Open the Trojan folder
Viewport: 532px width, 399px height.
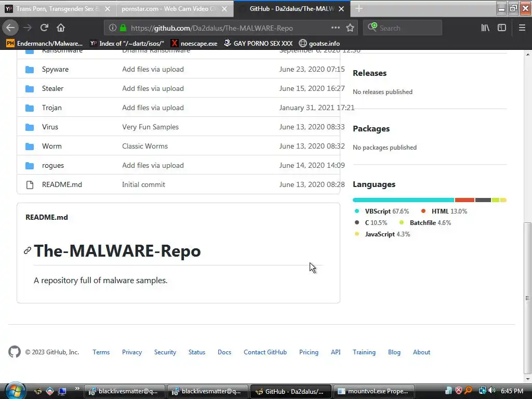(x=52, y=108)
